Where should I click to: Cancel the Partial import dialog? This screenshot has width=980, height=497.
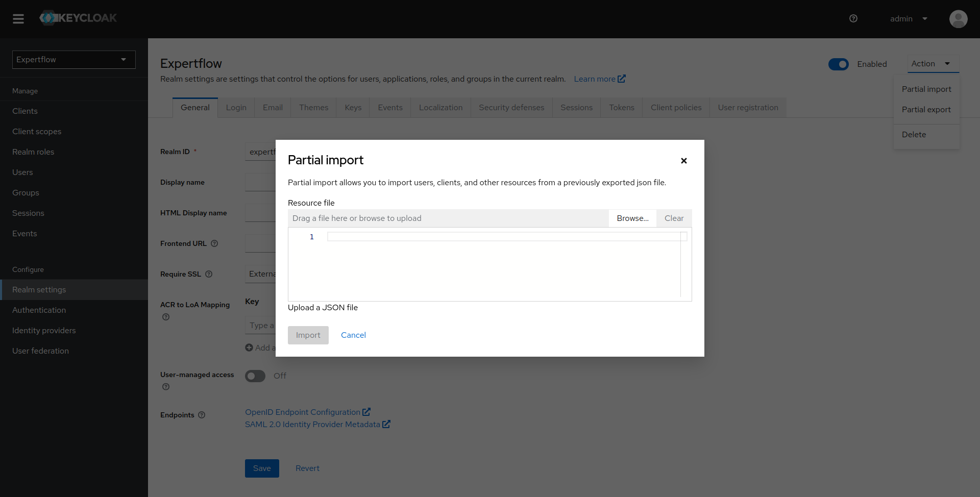pyautogui.click(x=353, y=335)
